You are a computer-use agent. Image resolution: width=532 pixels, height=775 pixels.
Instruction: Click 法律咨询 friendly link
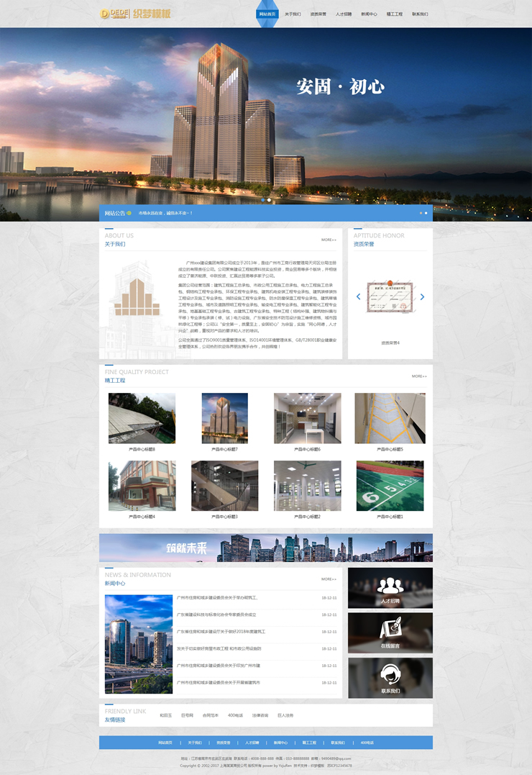point(260,715)
